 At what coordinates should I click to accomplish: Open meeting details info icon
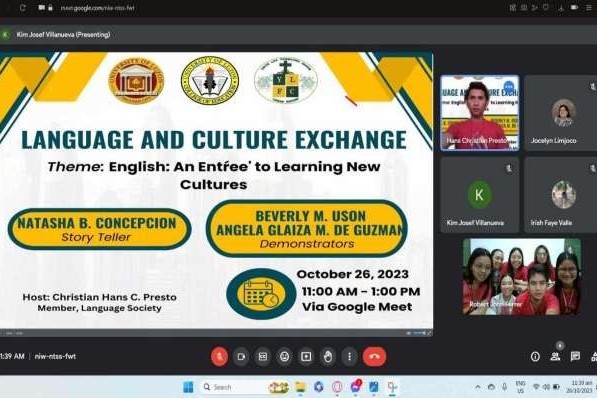[535, 356]
